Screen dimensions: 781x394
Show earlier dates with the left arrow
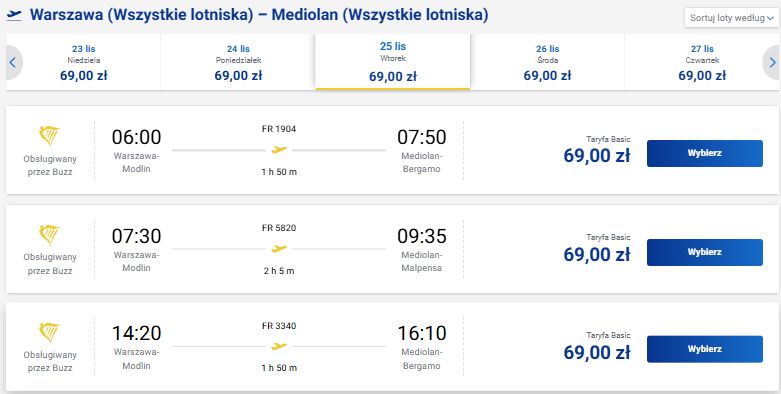point(13,63)
